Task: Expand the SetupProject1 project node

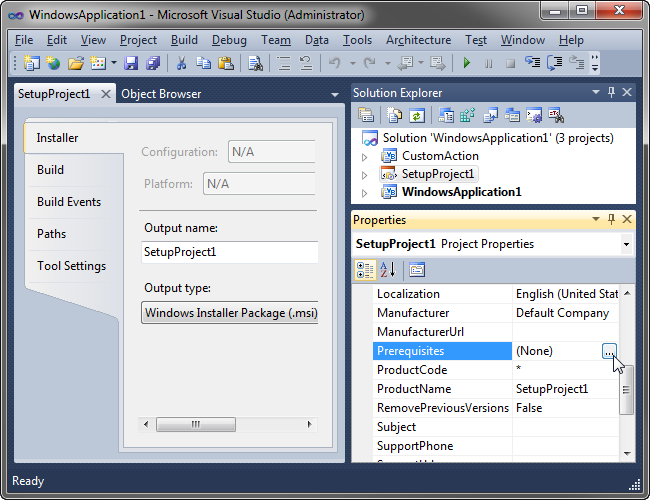Action: (x=364, y=175)
